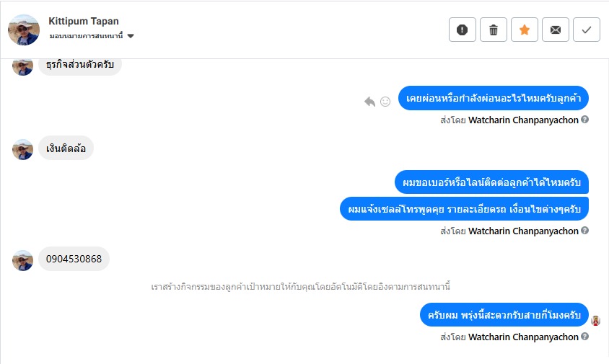
Task: Click the เคยผ่อนหรือกำลังผ่อน blue message bubble
Action: coord(494,98)
